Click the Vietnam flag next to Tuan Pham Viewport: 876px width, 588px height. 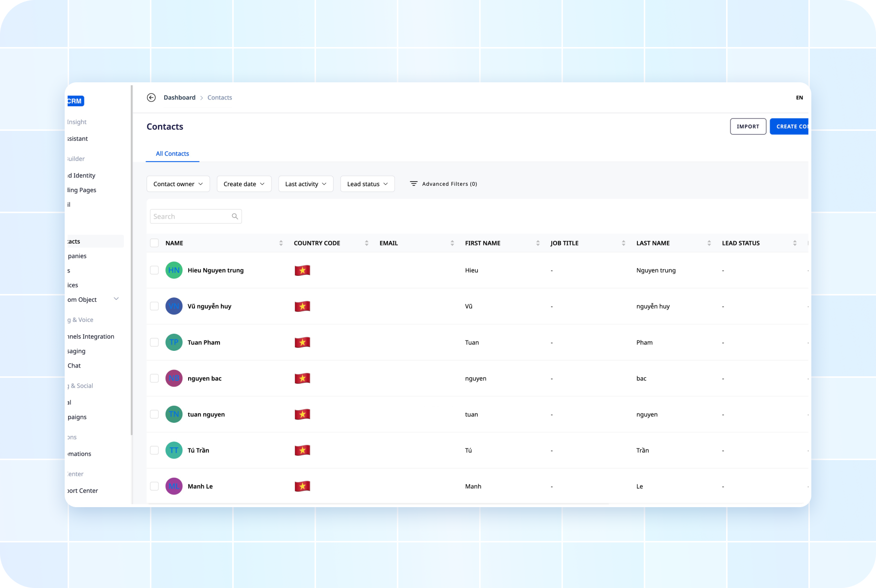(302, 342)
